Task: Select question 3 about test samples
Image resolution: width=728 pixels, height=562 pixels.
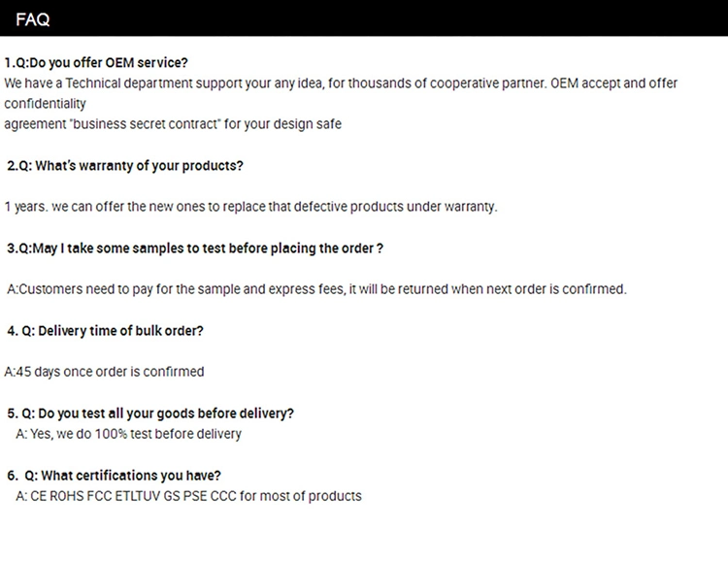Action: (x=195, y=248)
